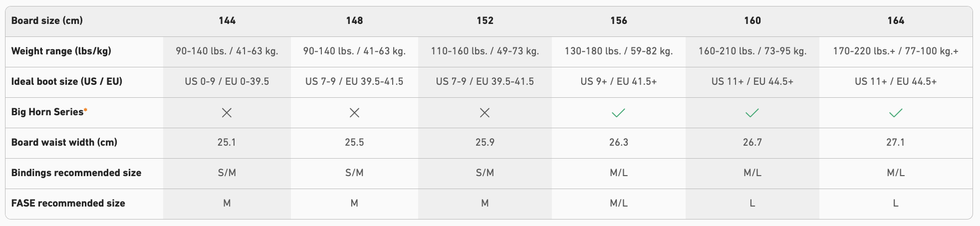Click the Bindings recommended size row label
The height and width of the screenshot is (226, 980).
[76, 173]
